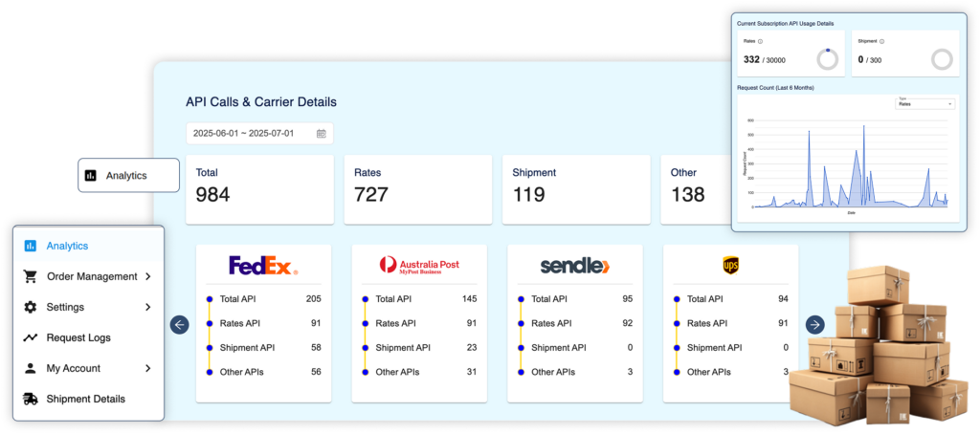Image resolution: width=980 pixels, height=434 pixels.
Task: Open the calendar icon in the date range field
Action: [x=322, y=134]
